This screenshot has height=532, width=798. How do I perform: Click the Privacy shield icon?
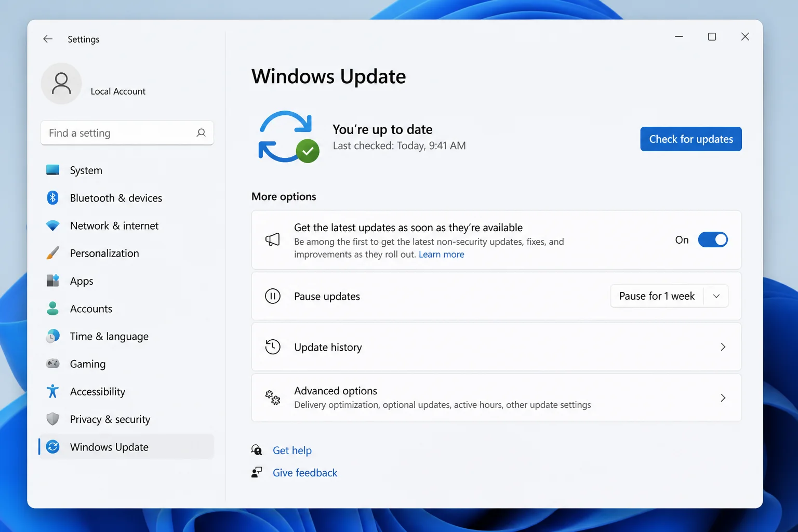click(x=52, y=419)
